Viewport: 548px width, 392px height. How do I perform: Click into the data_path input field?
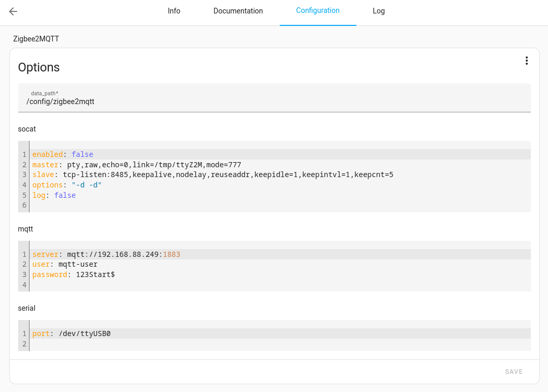[x=274, y=101]
